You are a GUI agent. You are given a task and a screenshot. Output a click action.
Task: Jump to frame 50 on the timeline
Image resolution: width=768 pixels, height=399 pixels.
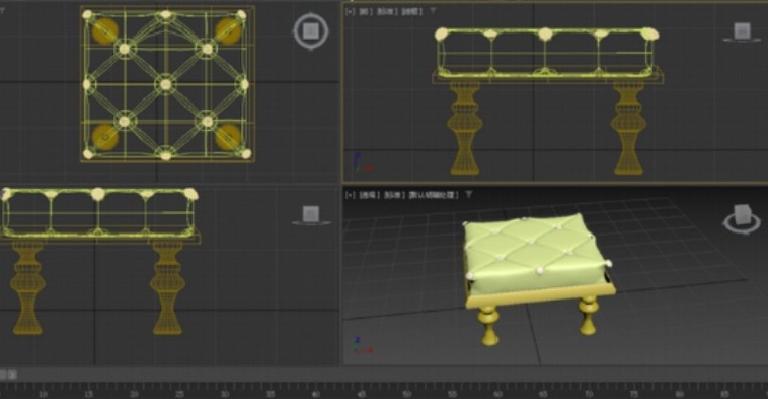(407, 394)
